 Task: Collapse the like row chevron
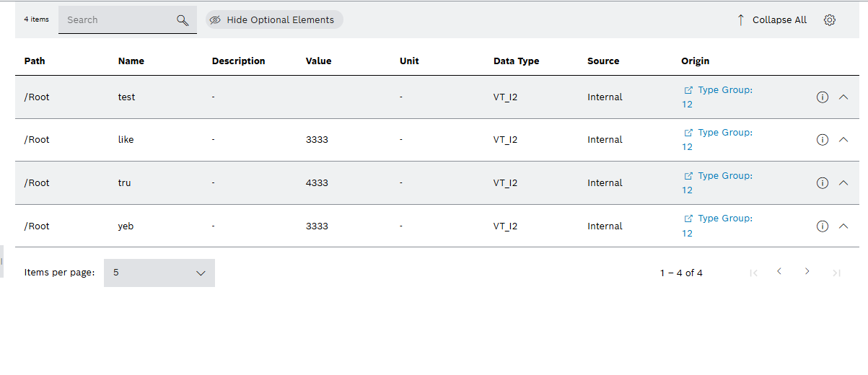click(x=843, y=140)
